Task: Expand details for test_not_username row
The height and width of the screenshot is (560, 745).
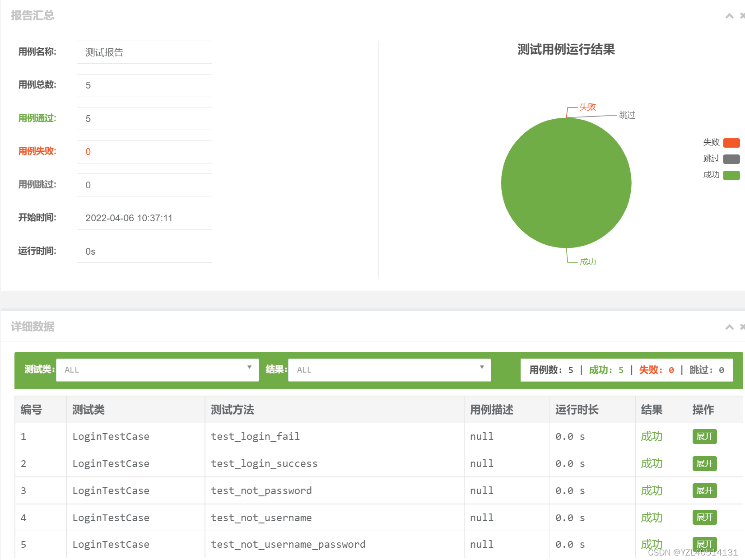Action: point(704,517)
